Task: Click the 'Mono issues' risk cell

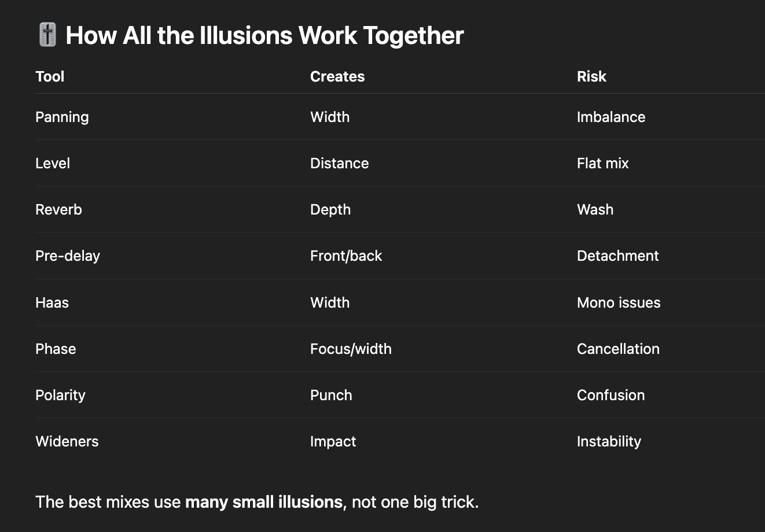Action: pyautogui.click(x=619, y=302)
